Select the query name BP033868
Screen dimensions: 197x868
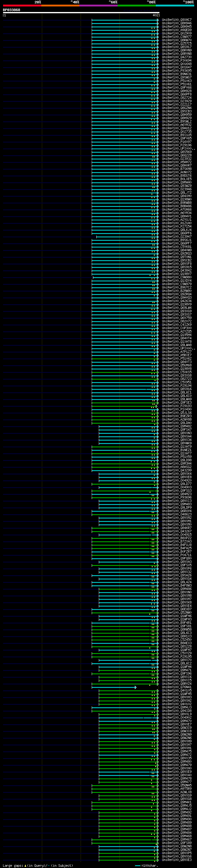(11, 10)
